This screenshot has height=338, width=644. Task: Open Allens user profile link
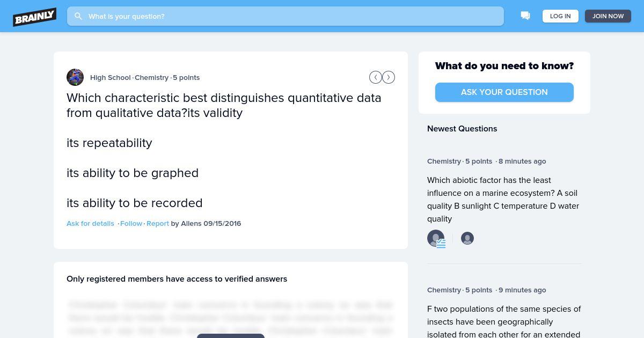pos(191,223)
